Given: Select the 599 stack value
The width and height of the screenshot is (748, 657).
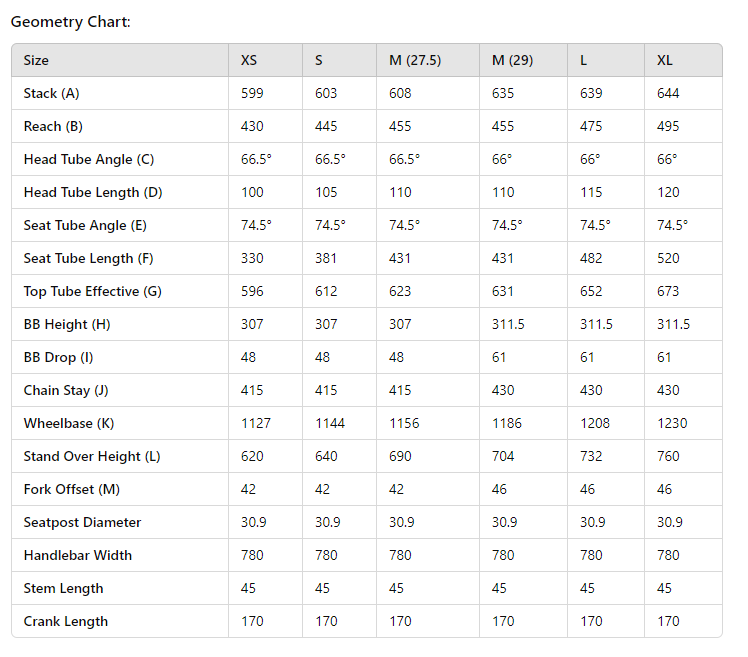Looking at the screenshot, I should pyautogui.click(x=252, y=93).
